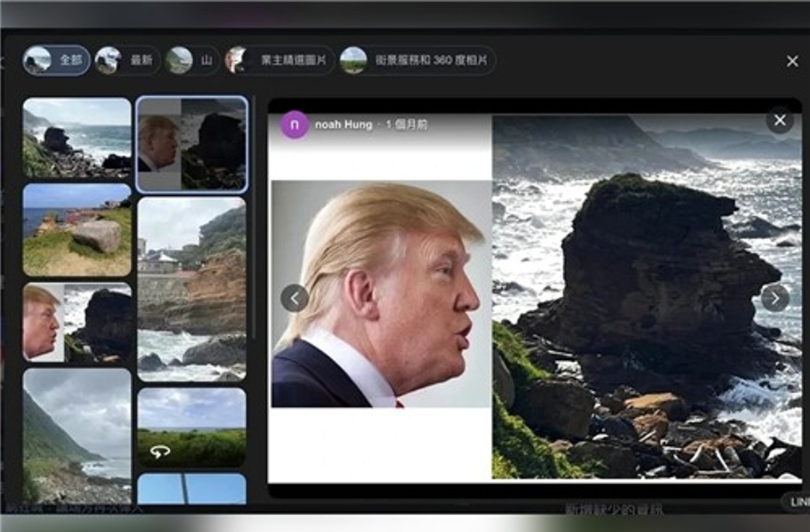The height and width of the screenshot is (532, 810).
Task: Select the highlighted side-by-side rock thumbnail
Action: click(192, 144)
